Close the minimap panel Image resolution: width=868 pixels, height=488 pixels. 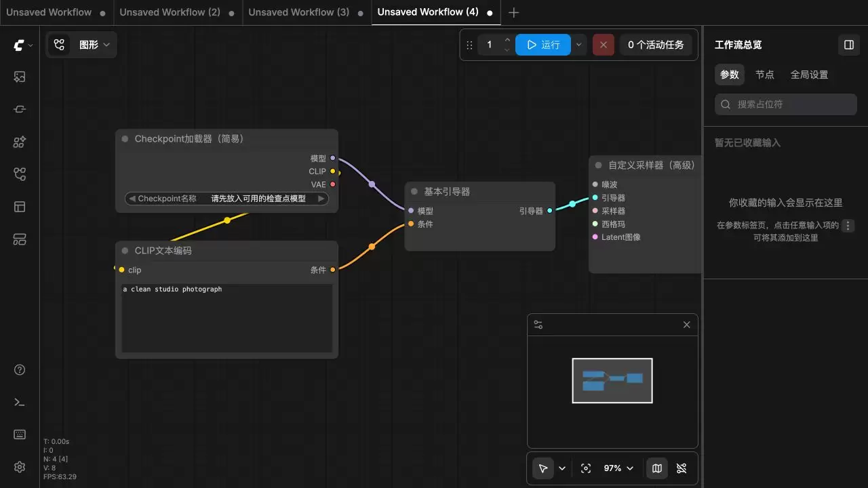[686, 325]
